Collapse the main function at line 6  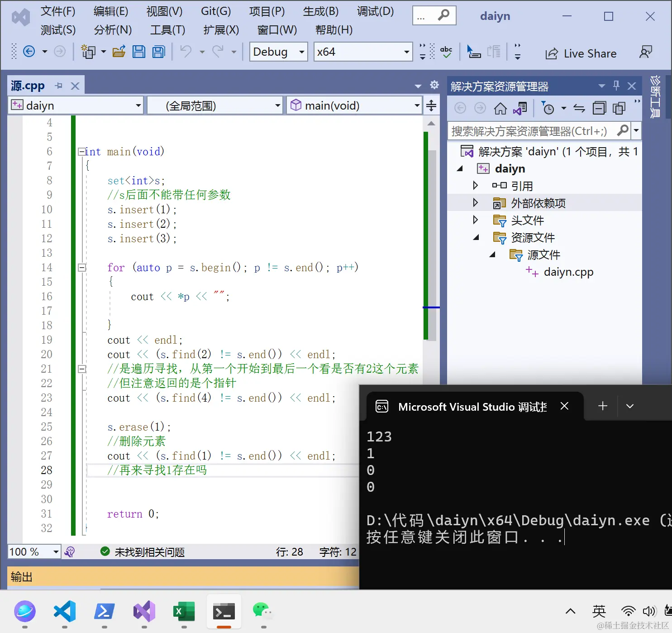(x=81, y=151)
